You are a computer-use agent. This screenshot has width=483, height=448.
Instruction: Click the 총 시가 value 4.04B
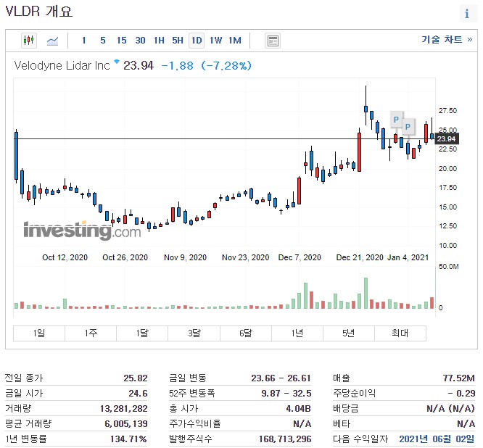299,409
